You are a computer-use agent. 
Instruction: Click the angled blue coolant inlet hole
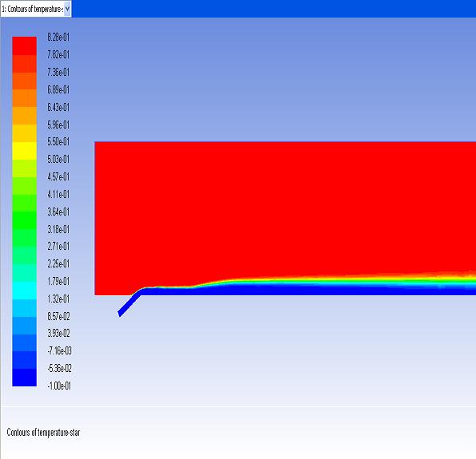129,303
